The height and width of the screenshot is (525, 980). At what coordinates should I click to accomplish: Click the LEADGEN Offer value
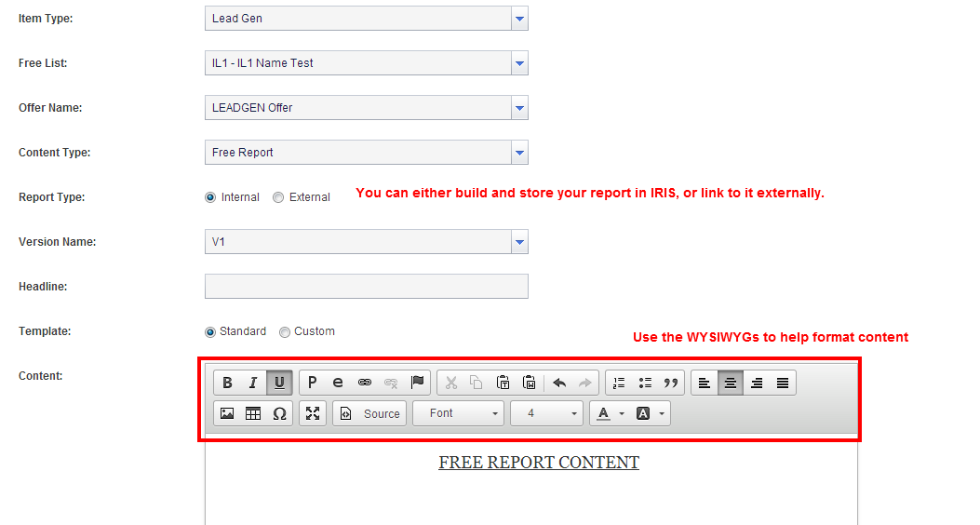point(252,108)
